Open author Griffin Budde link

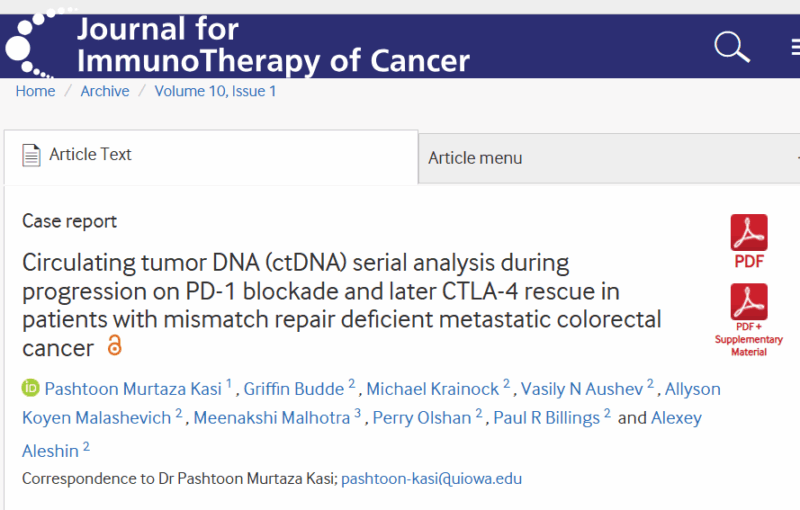coord(294,389)
